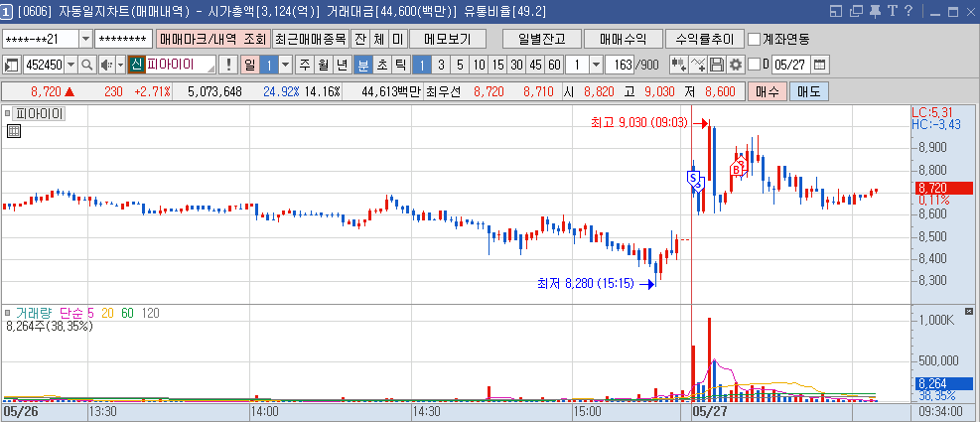The image size is (980, 422).
Task: Switch to the 5 minute interval tab
Action: (x=459, y=65)
